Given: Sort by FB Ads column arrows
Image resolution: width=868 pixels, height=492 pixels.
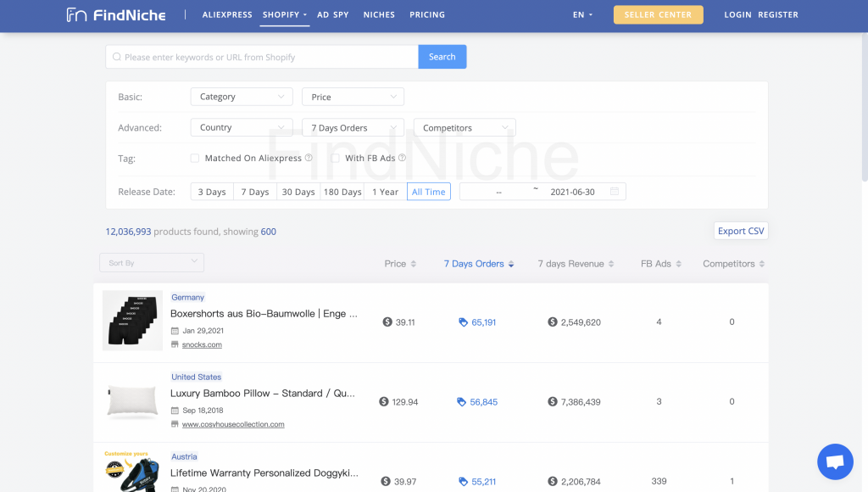Looking at the screenshot, I should [x=679, y=264].
